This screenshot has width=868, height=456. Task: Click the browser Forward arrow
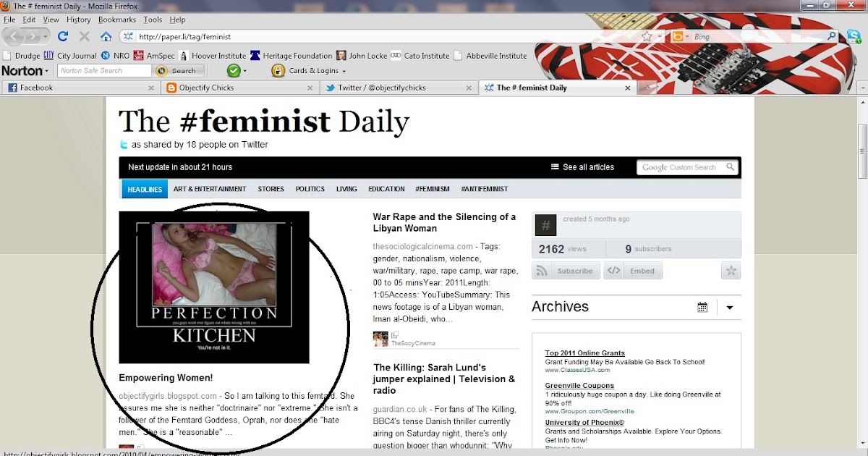(35, 36)
